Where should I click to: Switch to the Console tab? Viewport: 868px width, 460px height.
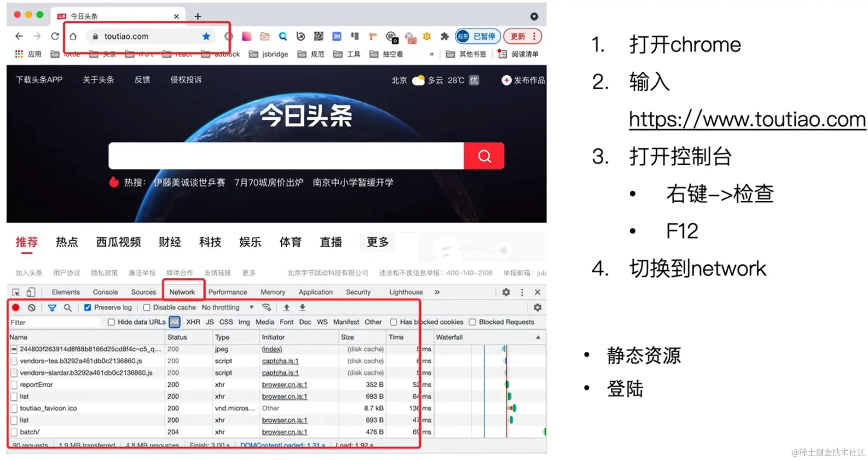(x=105, y=292)
